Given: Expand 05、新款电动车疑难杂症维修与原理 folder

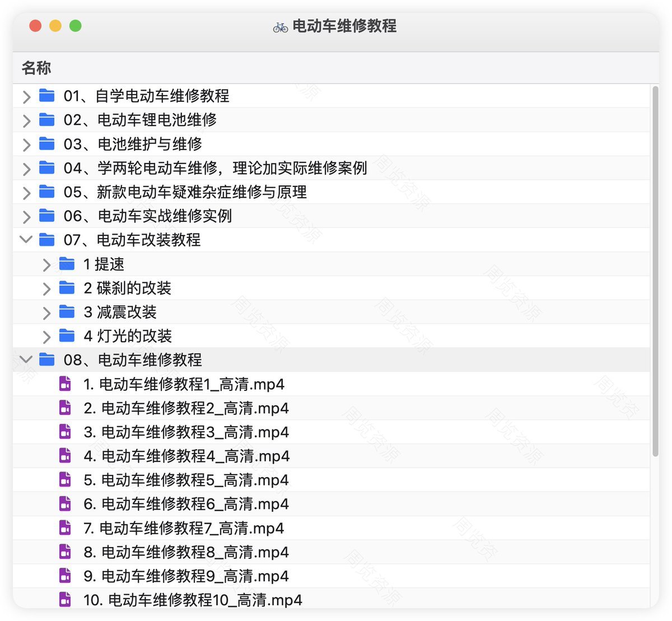Looking at the screenshot, I should click(26, 193).
